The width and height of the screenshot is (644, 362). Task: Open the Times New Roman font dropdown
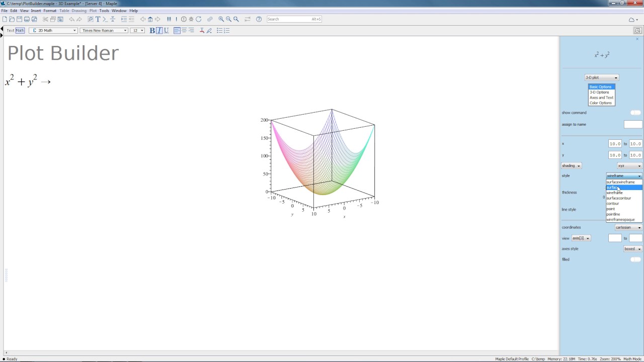pyautogui.click(x=104, y=31)
